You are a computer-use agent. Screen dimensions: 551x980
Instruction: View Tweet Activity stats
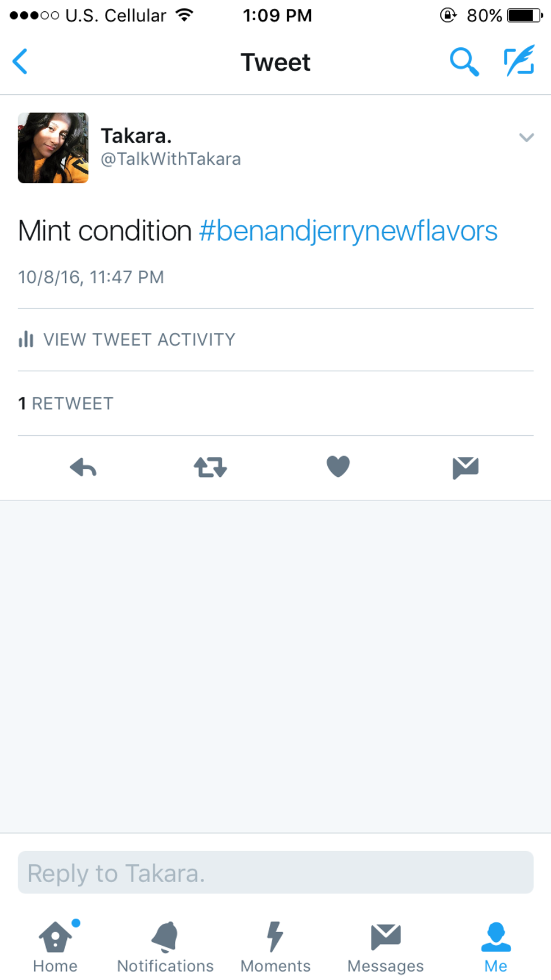pyautogui.click(x=127, y=340)
